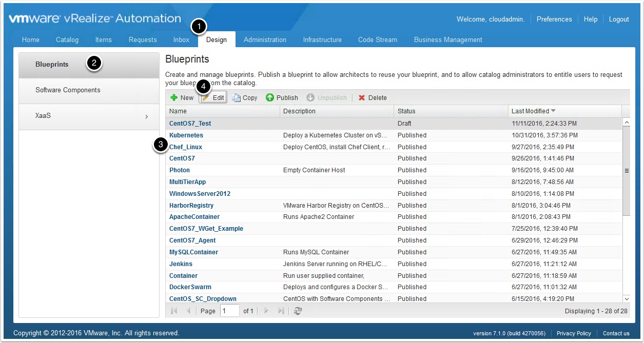Click the Contact us link

(x=616, y=333)
